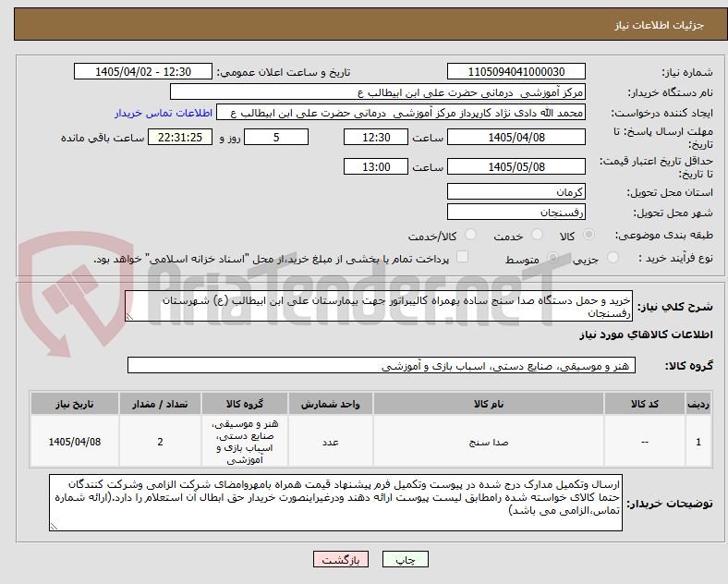Select the کالا radio button

click(x=588, y=235)
